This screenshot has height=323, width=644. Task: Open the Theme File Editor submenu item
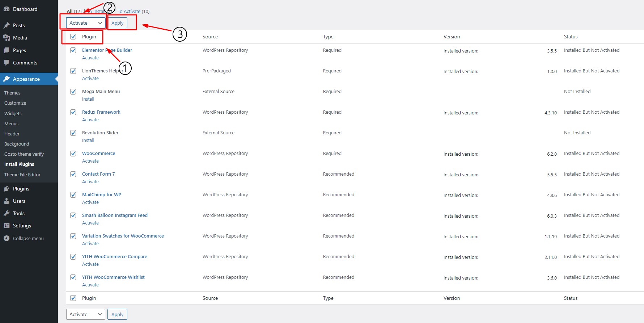(22, 175)
